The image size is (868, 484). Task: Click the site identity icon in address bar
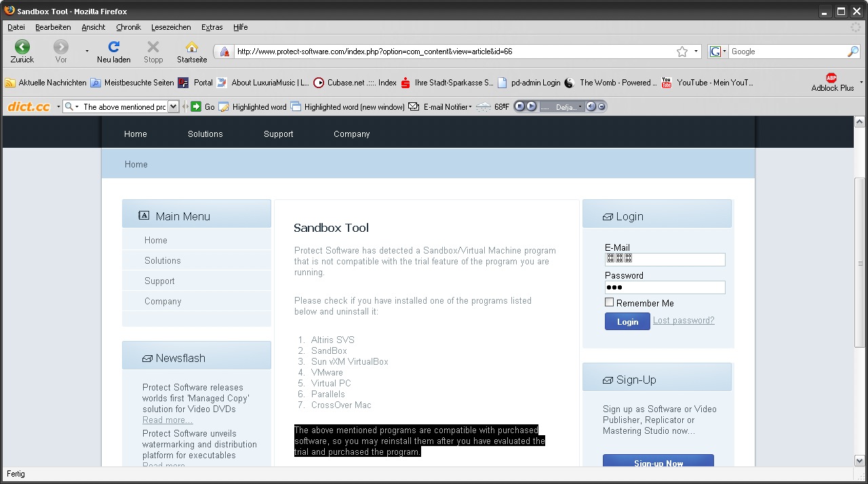click(x=224, y=52)
